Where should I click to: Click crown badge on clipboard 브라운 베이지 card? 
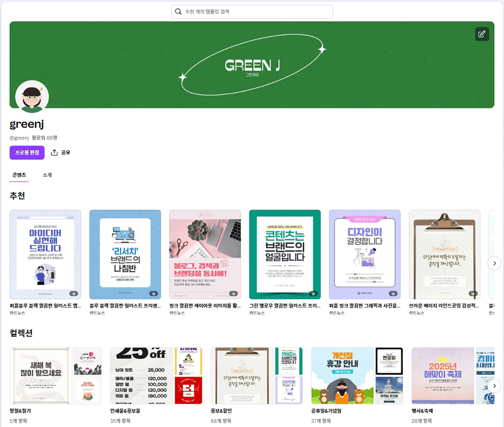[x=473, y=294]
